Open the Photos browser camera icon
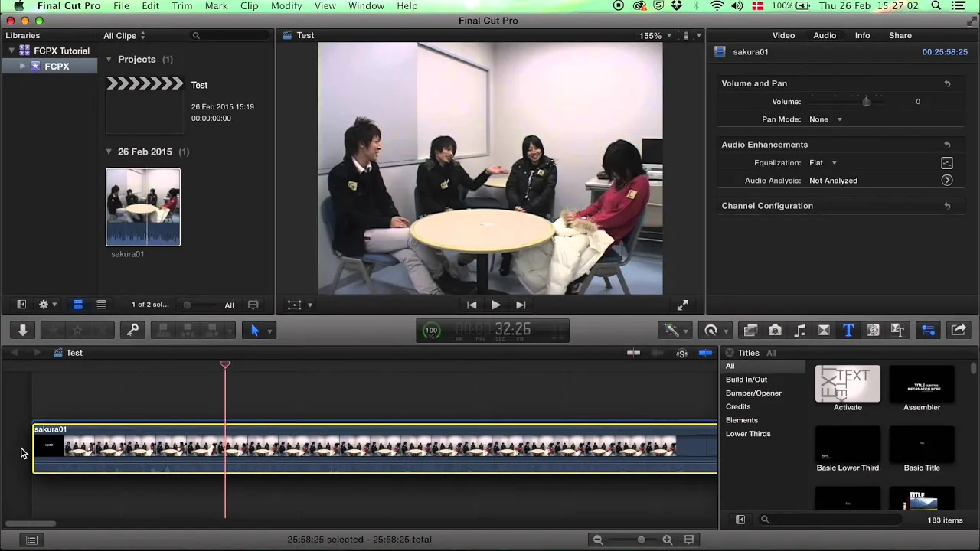Viewport: 980px width, 551px height. tap(775, 330)
